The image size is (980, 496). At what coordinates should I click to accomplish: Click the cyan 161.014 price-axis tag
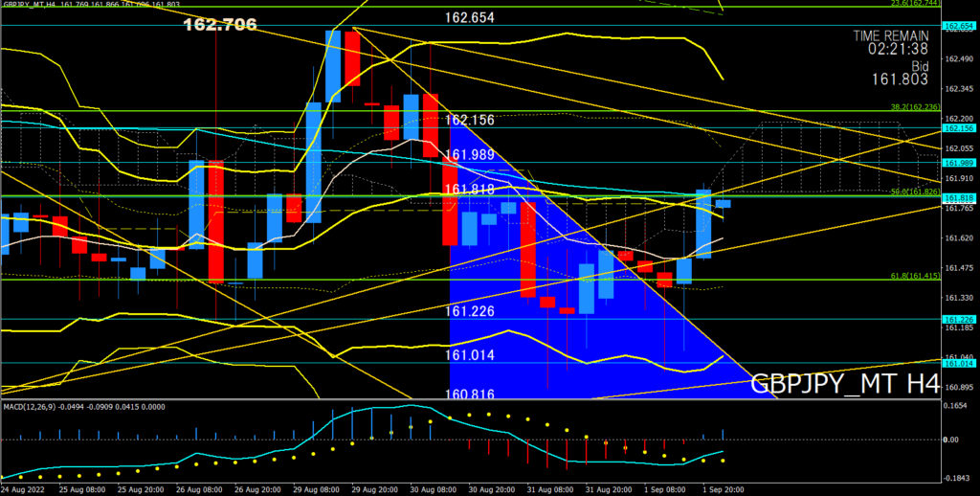point(957,364)
